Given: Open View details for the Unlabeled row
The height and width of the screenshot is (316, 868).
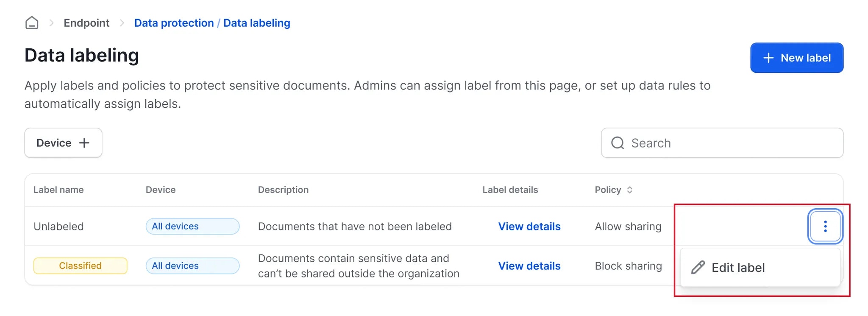Looking at the screenshot, I should pyautogui.click(x=529, y=226).
